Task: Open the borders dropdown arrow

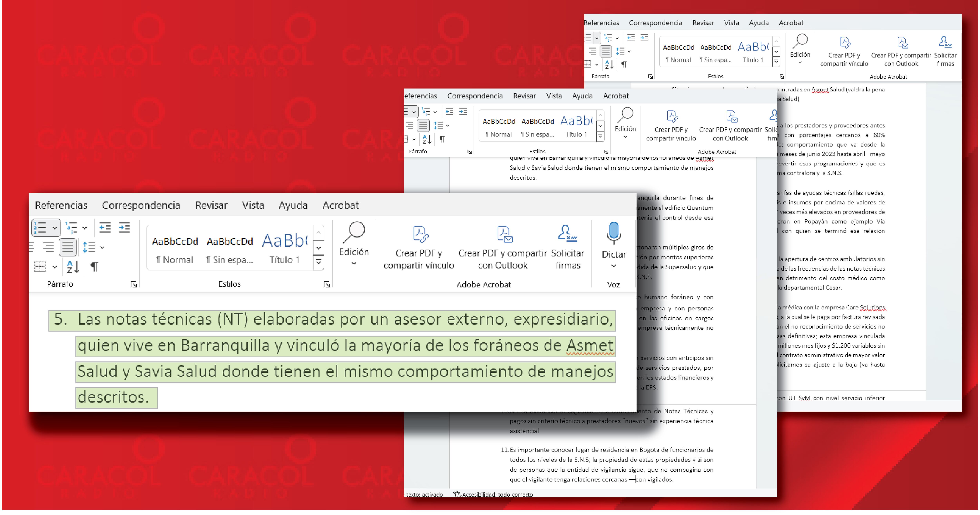Action: pos(55,267)
